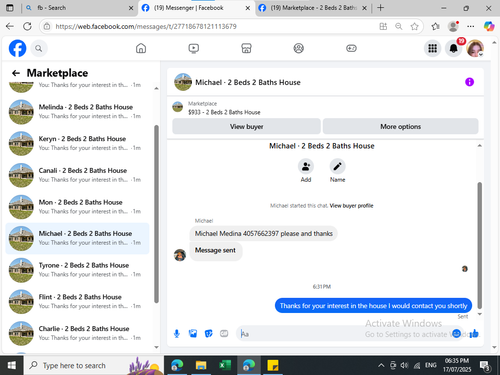
Task: Click Type here to search box
Action: 94,365
